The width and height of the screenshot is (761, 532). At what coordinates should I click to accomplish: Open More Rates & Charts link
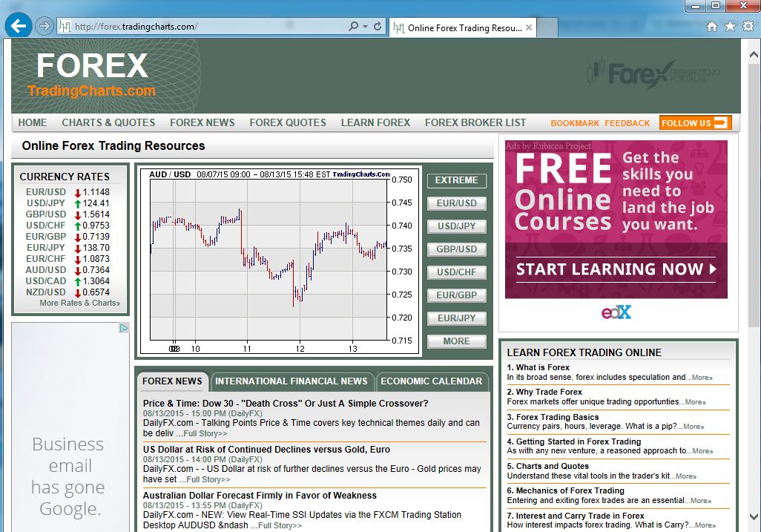pos(80,303)
